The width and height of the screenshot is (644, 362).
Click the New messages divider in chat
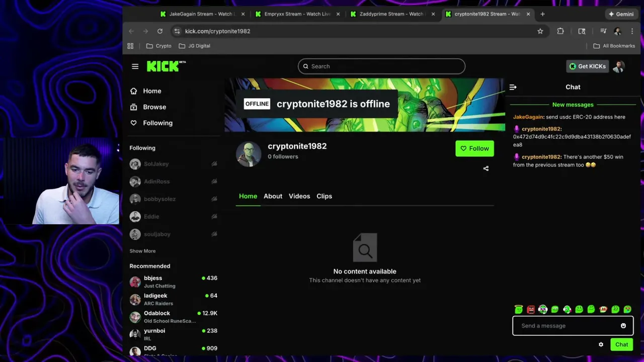(573, 105)
